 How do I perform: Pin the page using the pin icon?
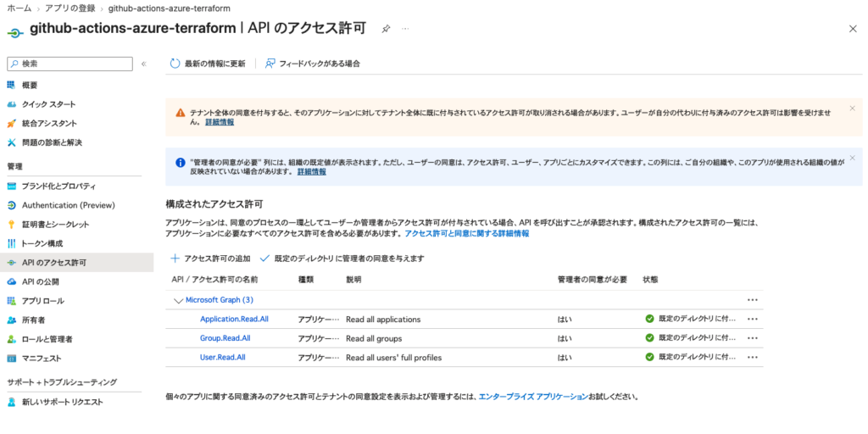click(x=386, y=29)
